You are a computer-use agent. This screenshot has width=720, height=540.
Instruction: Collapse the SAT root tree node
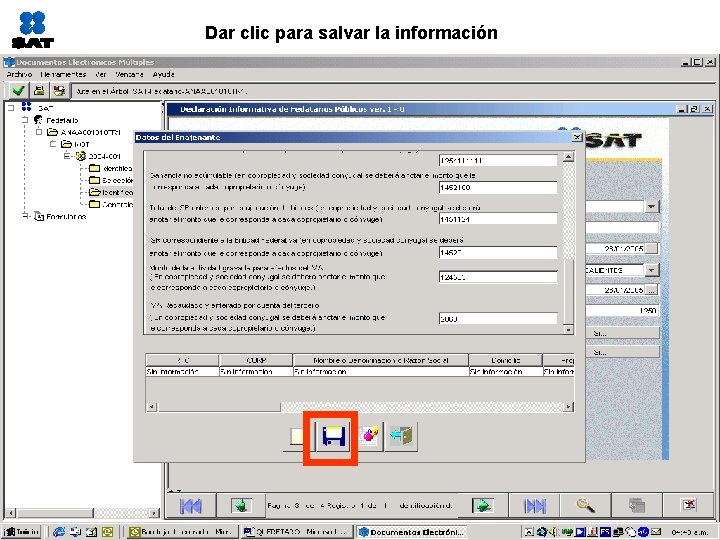pos(11,108)
